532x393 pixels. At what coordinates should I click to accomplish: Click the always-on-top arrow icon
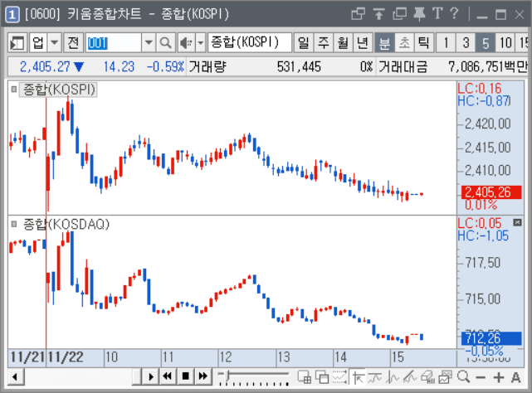[x=378, y=14]
